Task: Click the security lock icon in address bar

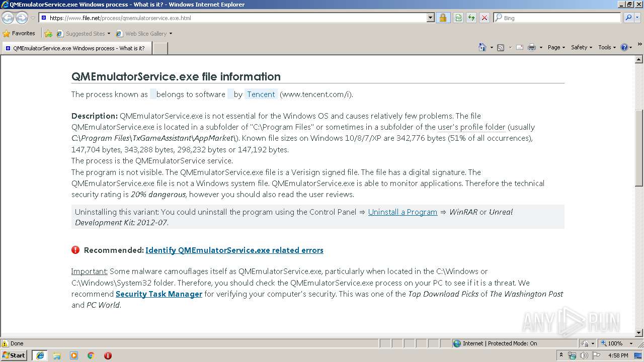Action: point(443,18)
